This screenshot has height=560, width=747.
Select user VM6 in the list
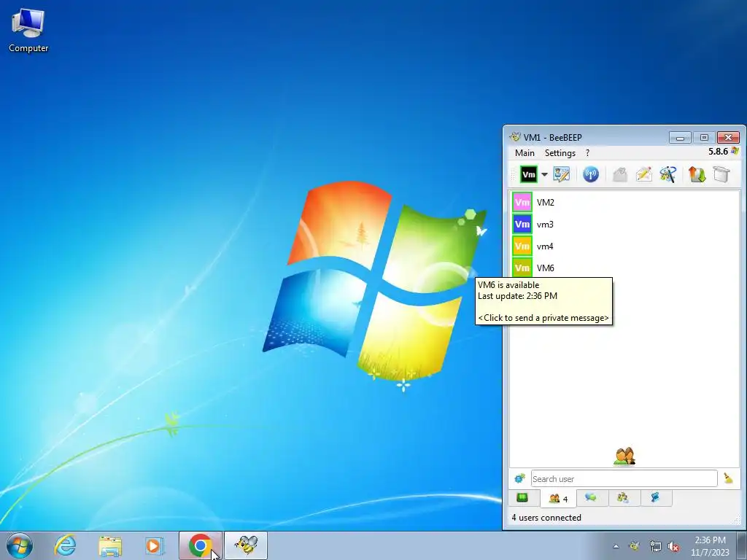coord(624,268)
